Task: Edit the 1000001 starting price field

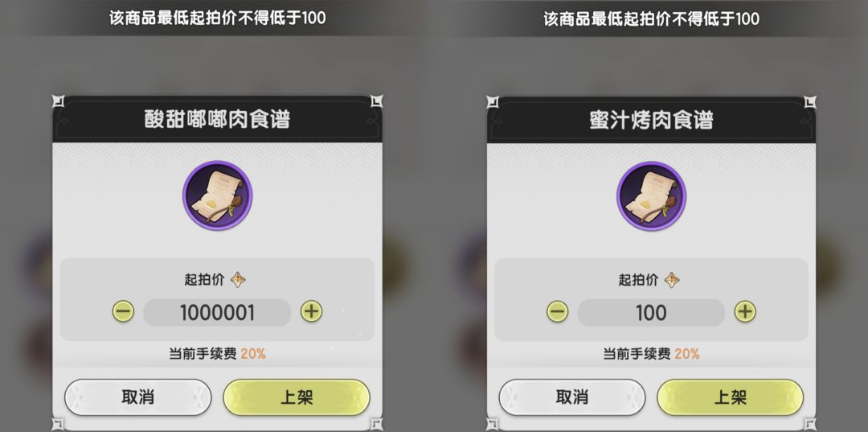Action: coord(217,312)
